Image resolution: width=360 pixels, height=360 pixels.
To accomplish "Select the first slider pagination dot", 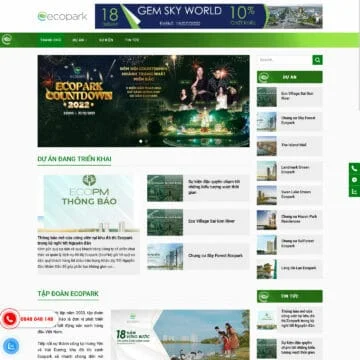I will point(141,141).
